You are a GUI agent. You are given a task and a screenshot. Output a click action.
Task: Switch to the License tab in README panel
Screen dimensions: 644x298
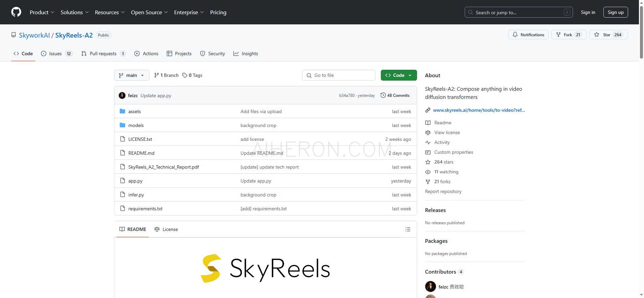166,229
